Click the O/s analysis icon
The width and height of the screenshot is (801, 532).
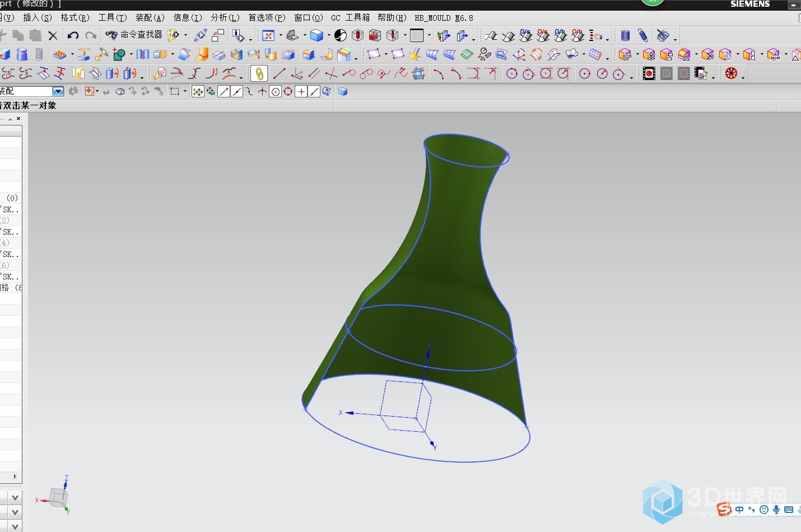click(543, 35)
